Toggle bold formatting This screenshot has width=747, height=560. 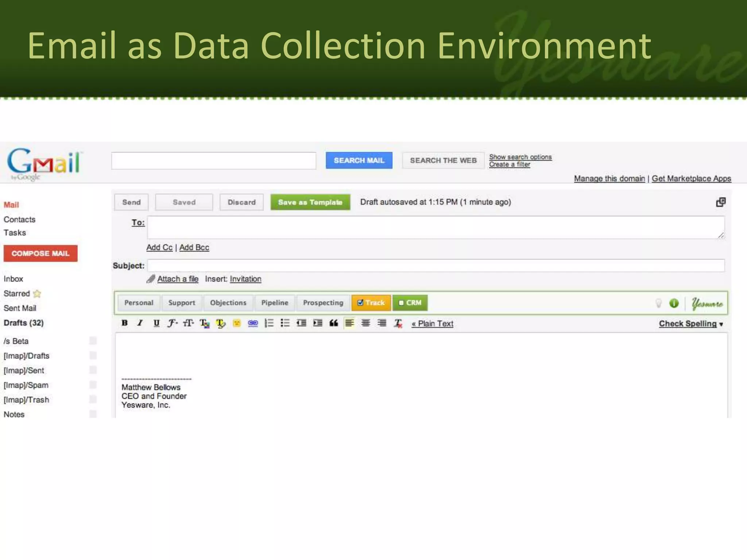click(125, 323)
